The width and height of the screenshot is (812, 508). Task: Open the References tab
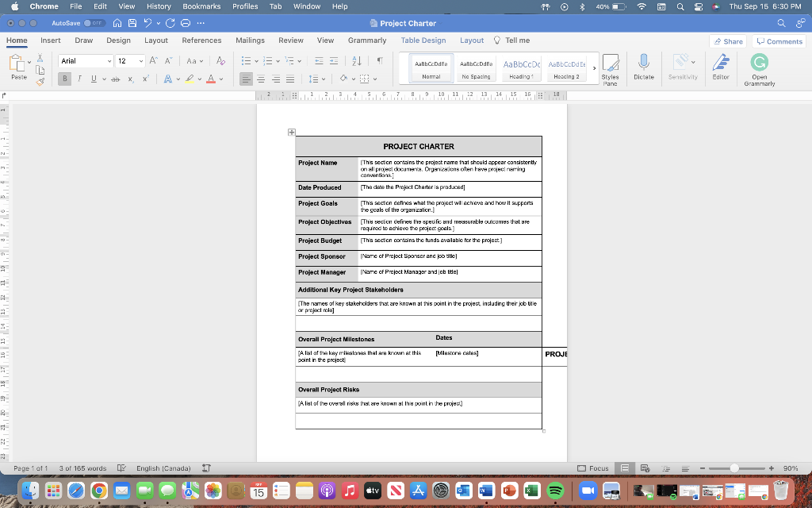[x=201, y=40]
